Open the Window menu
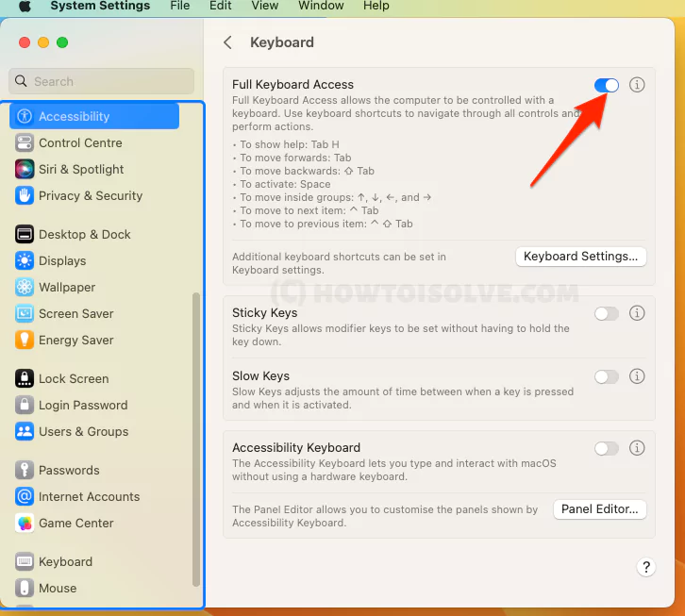685x616 pixels. [321, 6]
